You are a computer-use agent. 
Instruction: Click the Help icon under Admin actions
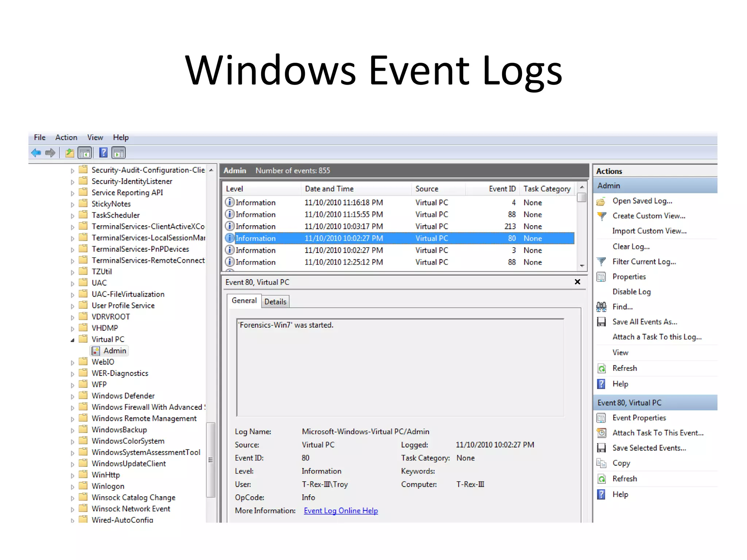(601, 384)
